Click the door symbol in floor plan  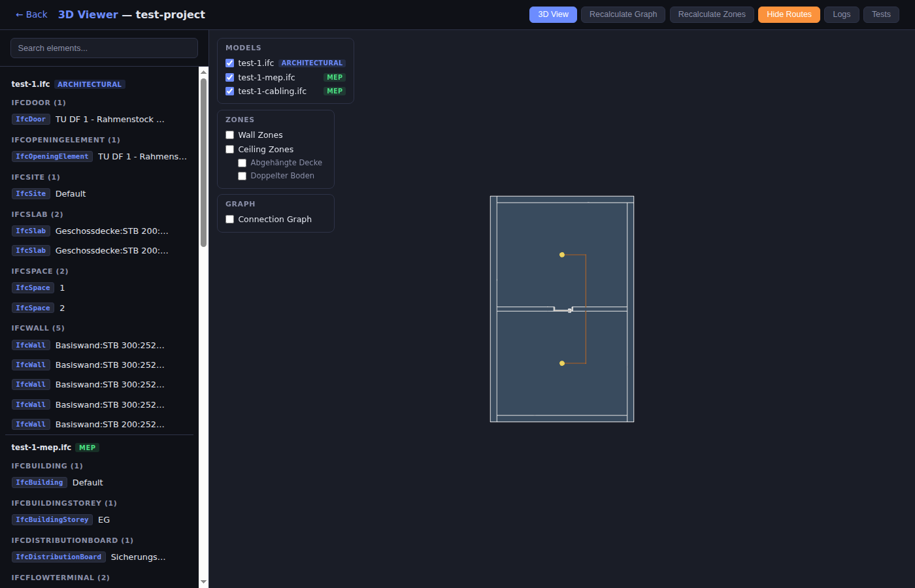coord(563,309)
